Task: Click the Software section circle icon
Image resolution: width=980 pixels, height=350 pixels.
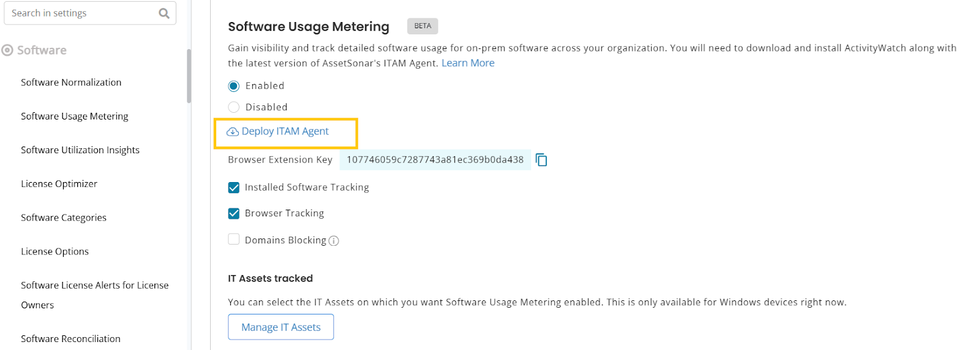Action: tap(7, 50)
